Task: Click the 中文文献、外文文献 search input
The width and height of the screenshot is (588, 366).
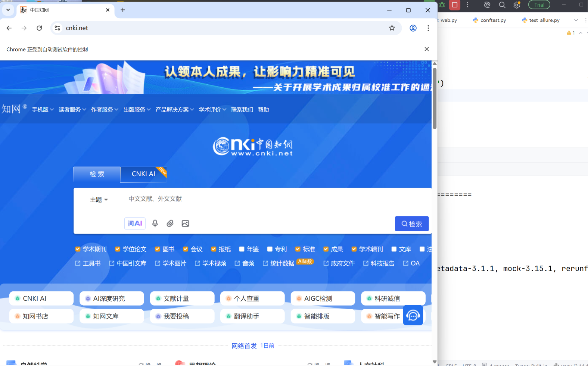Action: click(x=276, y=199)
